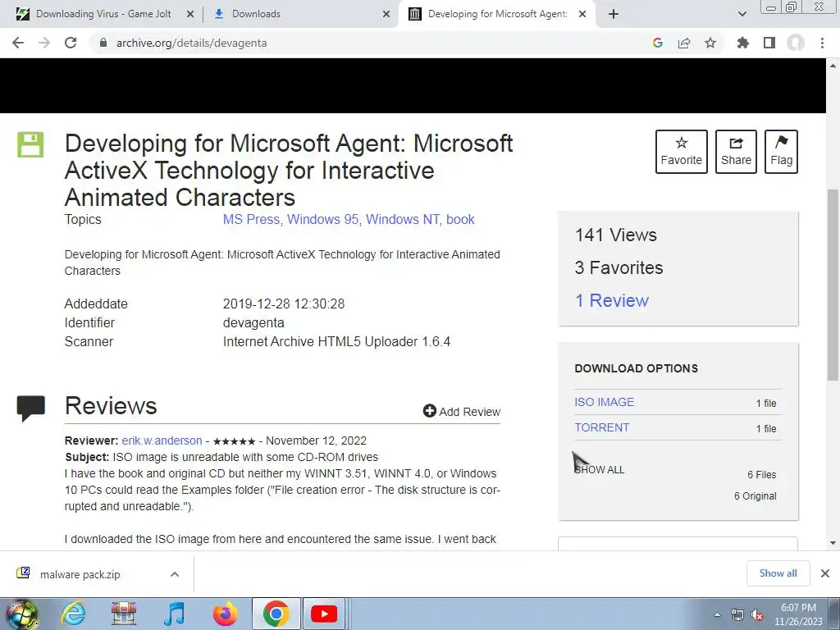Open Chrome three-dot menu
This screenshot has height=630, width=840.
tap(822, 43)
